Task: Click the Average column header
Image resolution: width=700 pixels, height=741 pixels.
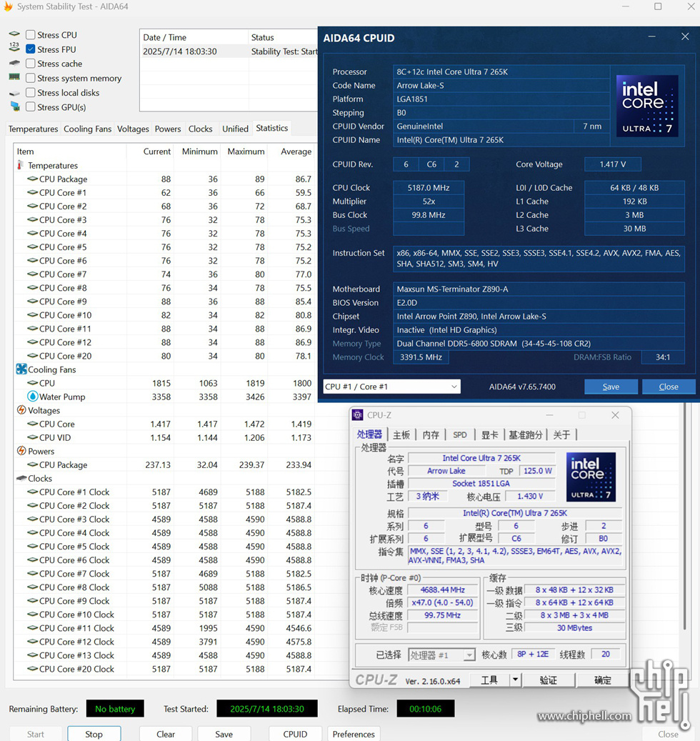Action: pyautogui.click(x=296, y=151)
